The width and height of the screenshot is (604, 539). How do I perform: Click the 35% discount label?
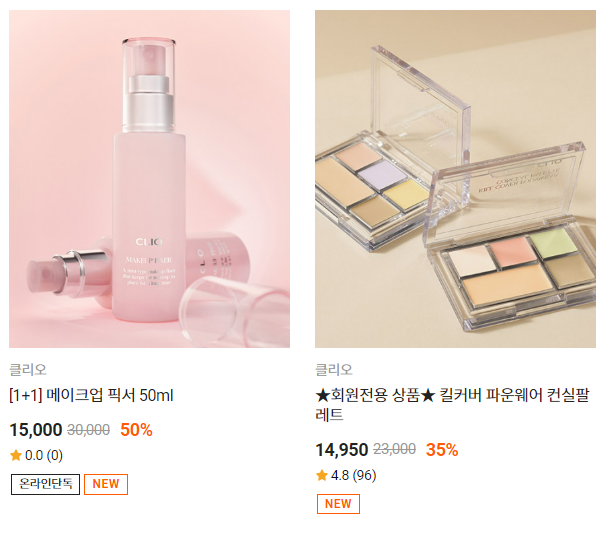[442, 450]
